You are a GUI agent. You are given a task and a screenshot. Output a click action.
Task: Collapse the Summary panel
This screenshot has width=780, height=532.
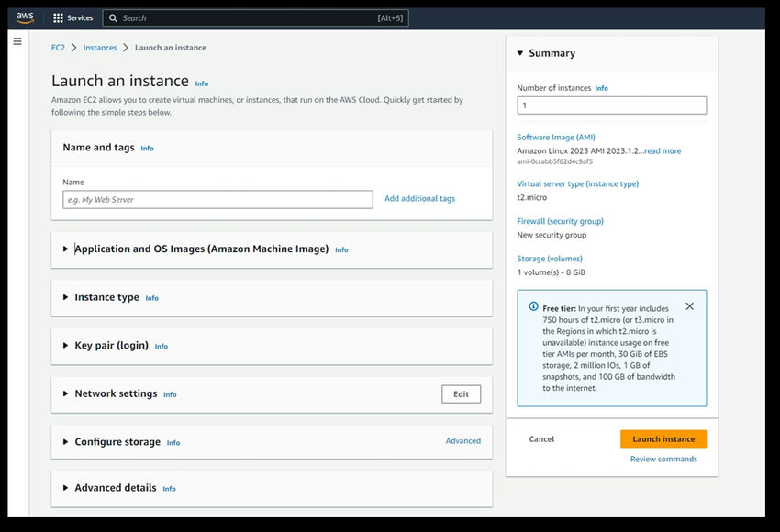(520, 53)
